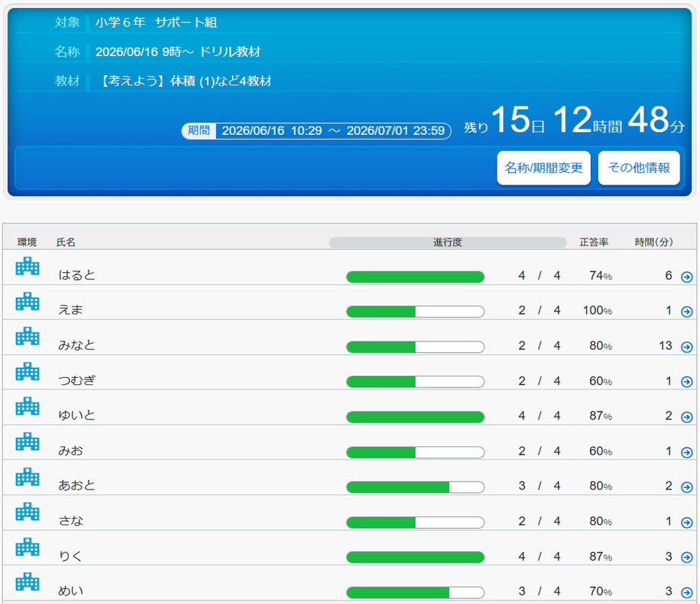
Task: Open details arrow for さな
Action: pos(687,522)
